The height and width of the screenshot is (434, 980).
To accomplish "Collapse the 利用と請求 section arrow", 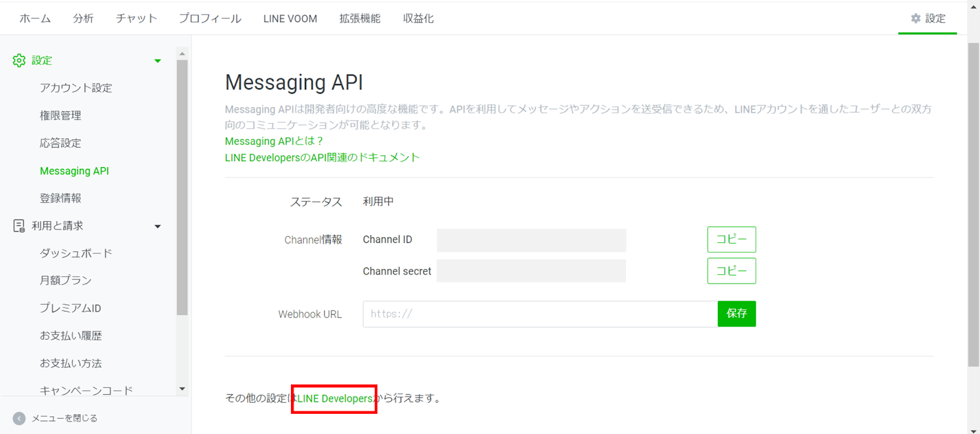I will tap(157, 226).
